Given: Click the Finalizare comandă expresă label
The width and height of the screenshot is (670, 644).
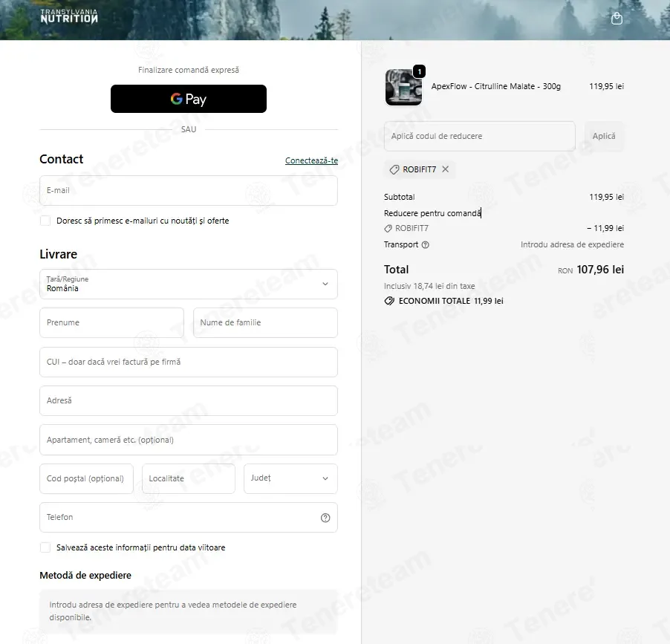Looking at the screenshot, I should (x=189, y=70).
